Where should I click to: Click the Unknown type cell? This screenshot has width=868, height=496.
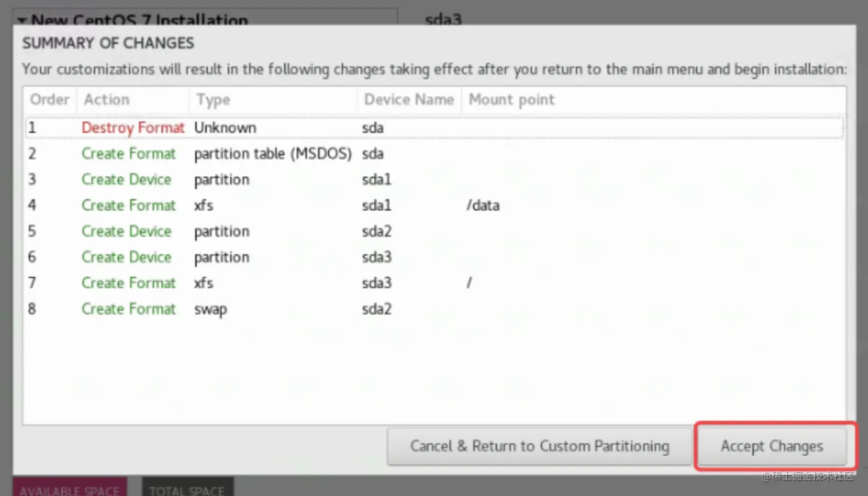click(225, 127)
